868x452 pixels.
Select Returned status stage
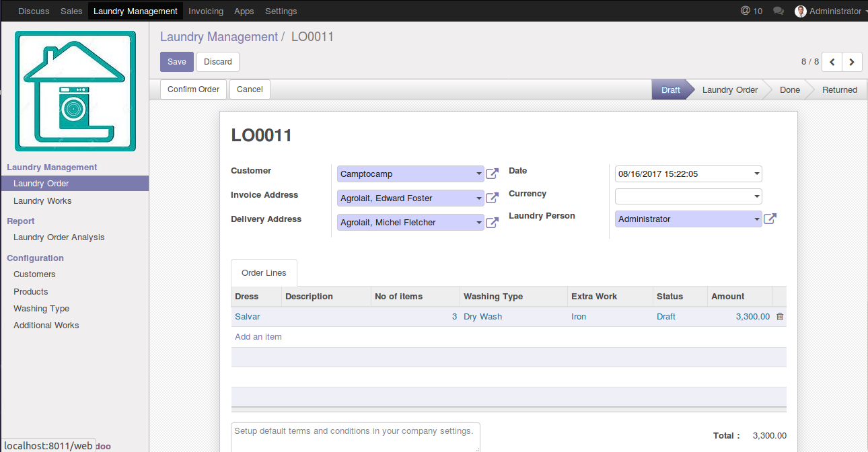pyautogui.click(x=840, y=89)
